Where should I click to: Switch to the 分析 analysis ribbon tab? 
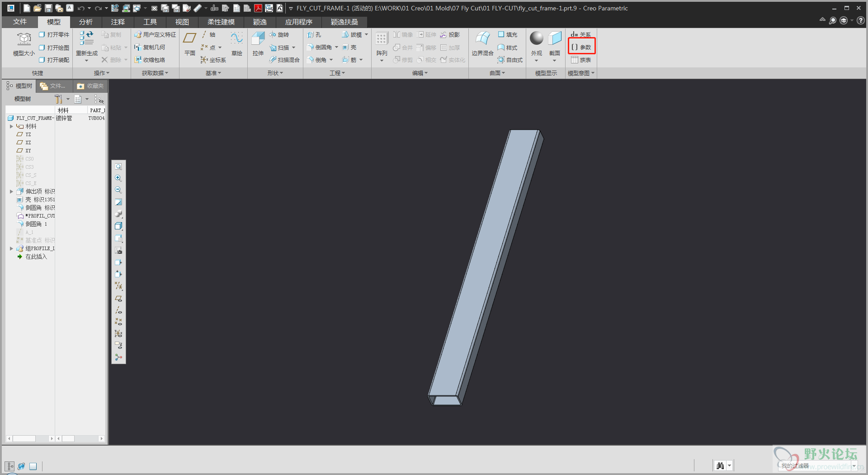[85, 22]
